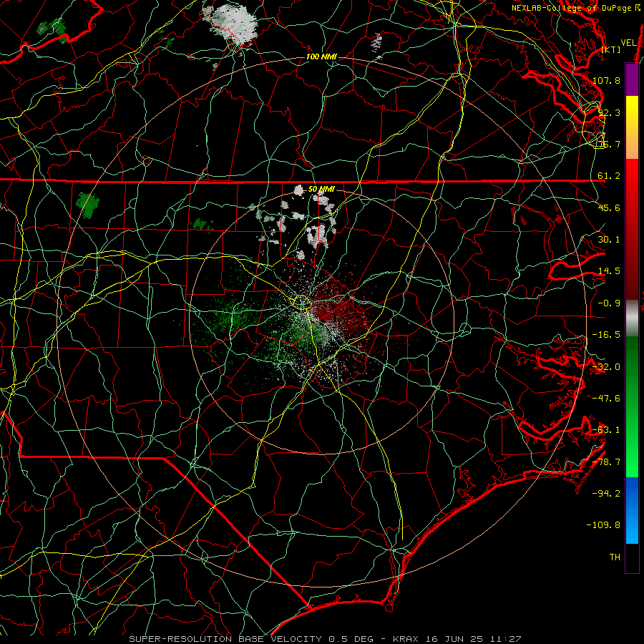Click the -78.7 velocity scale value
The height and width of the screenshot is (644, 644).
point(607,462)
